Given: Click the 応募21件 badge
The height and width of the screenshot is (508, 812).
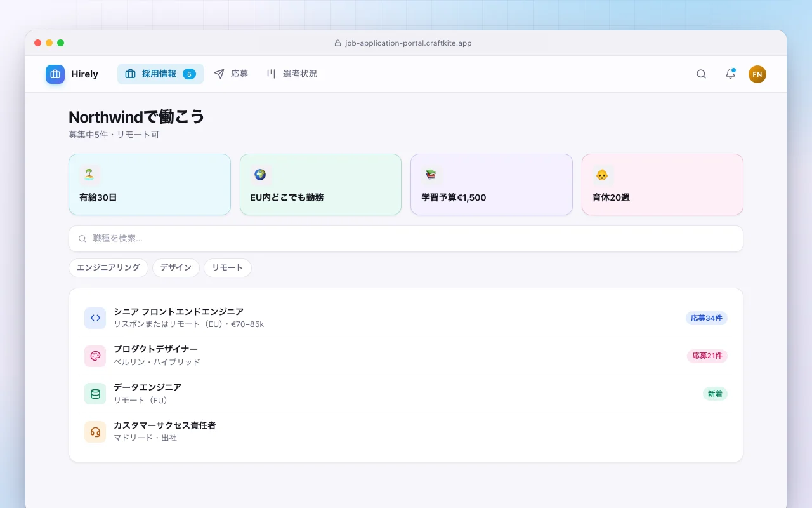Looking at the screenshot, I should [x=707, y=356].
